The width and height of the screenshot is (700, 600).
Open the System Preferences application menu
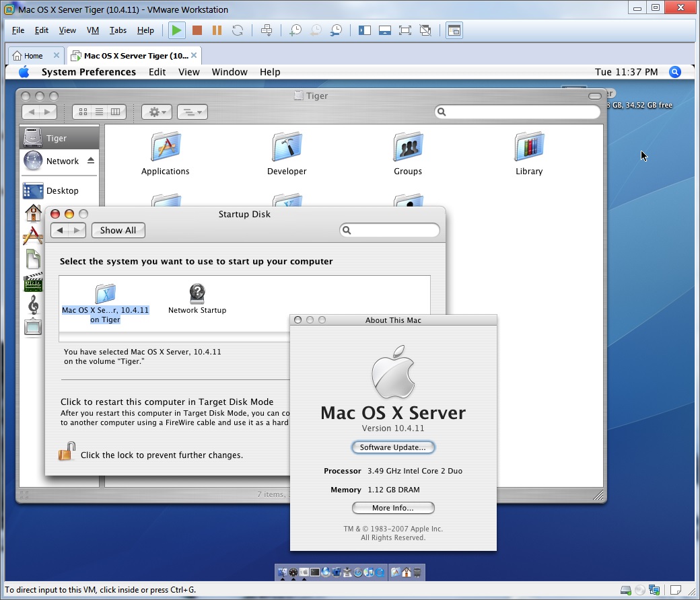[x=88, y=72]
